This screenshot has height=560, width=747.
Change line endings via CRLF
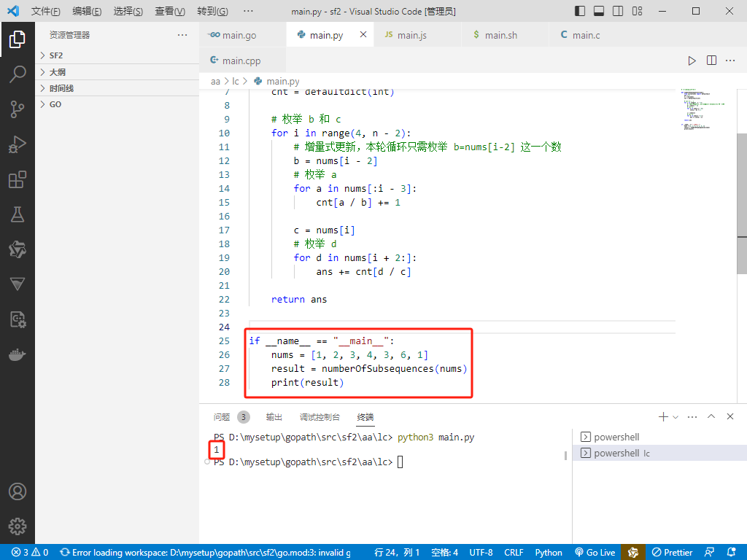click(x=514, y=553)
